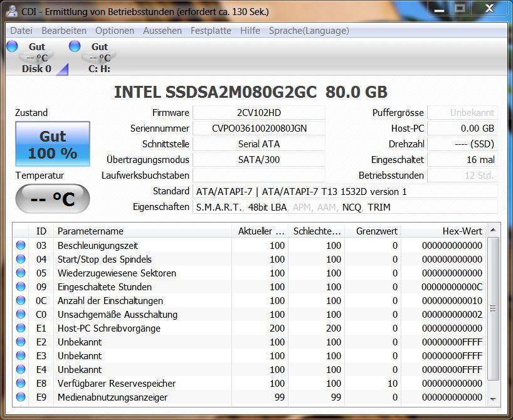Select the Start/Stop des Spindels row
Image resolution: width=513 pixels, height=420 pixels.
[x=250, y=259]
